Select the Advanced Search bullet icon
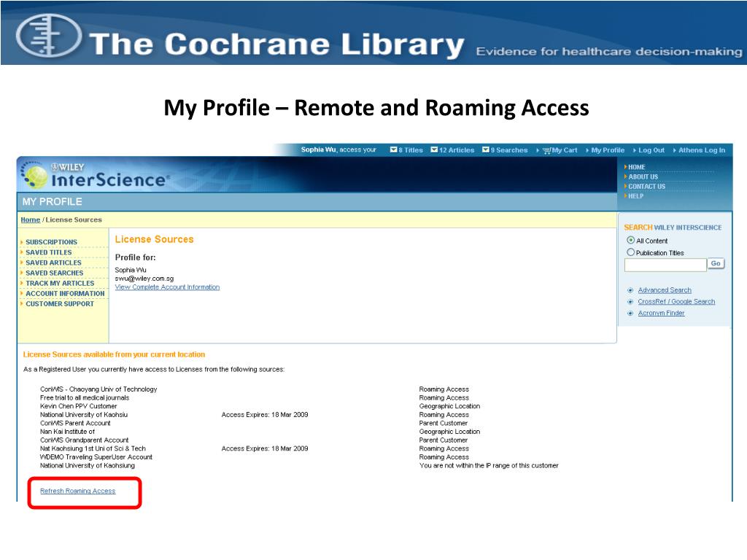 point(630,290)
